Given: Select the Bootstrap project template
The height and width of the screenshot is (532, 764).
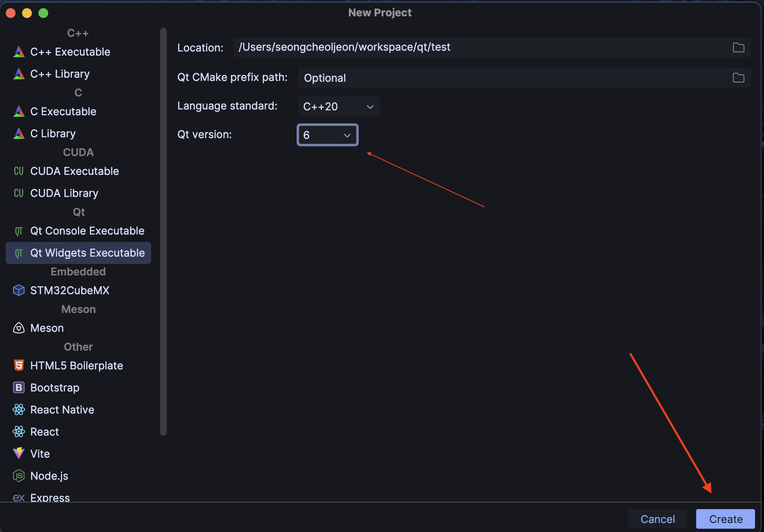Looking at the screenshot, I should pos(54,387).
